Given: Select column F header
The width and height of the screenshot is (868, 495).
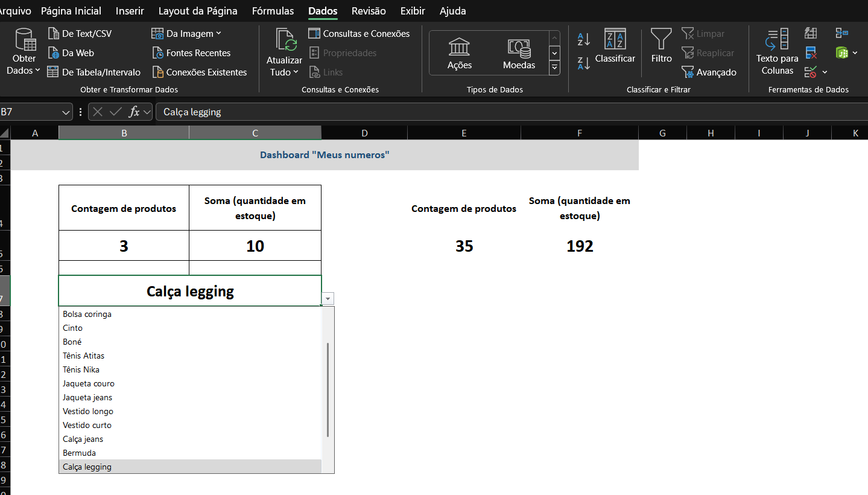Looking at the screenshot, I should (580, 133).
